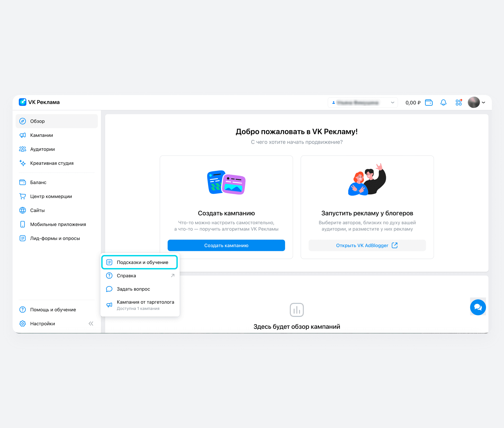Click Здесь будет обзор кампаний text
504x428 pixels.
pyautogui.click(x=297, y=327)
